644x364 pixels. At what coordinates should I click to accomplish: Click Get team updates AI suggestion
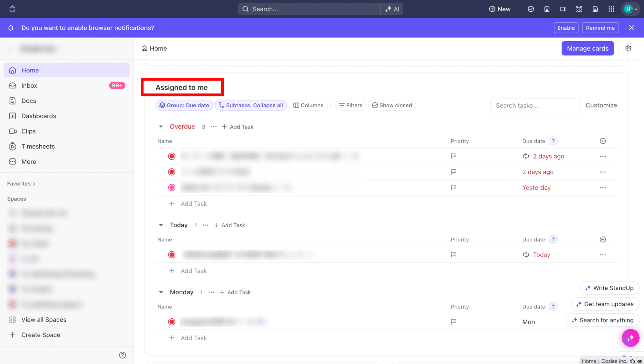(605, 304)
